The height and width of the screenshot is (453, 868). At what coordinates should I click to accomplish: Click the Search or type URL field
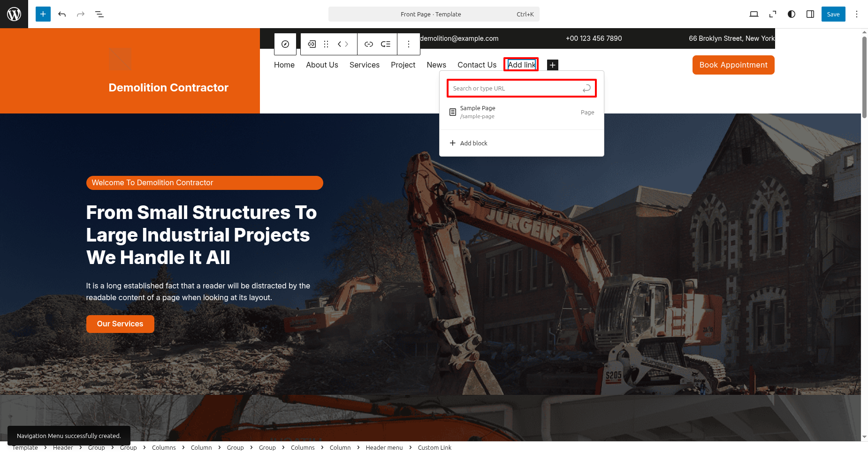pos(516,88)
